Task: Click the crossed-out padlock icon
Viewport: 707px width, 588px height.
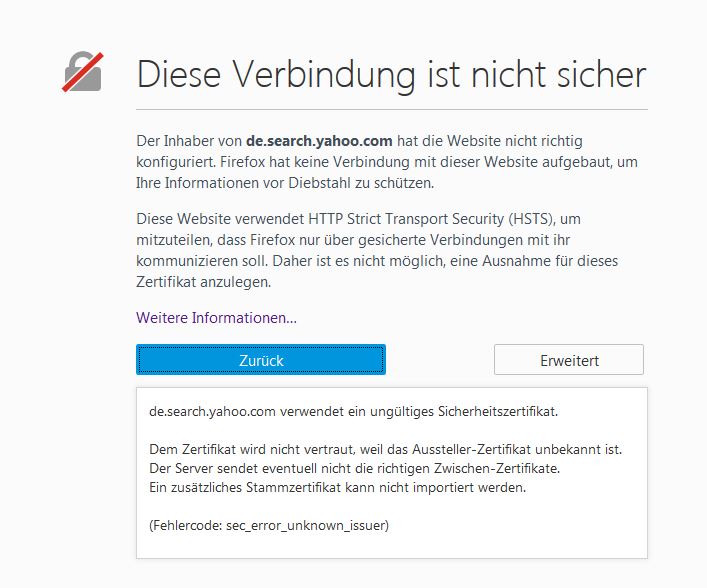Action: pos(83,72)
